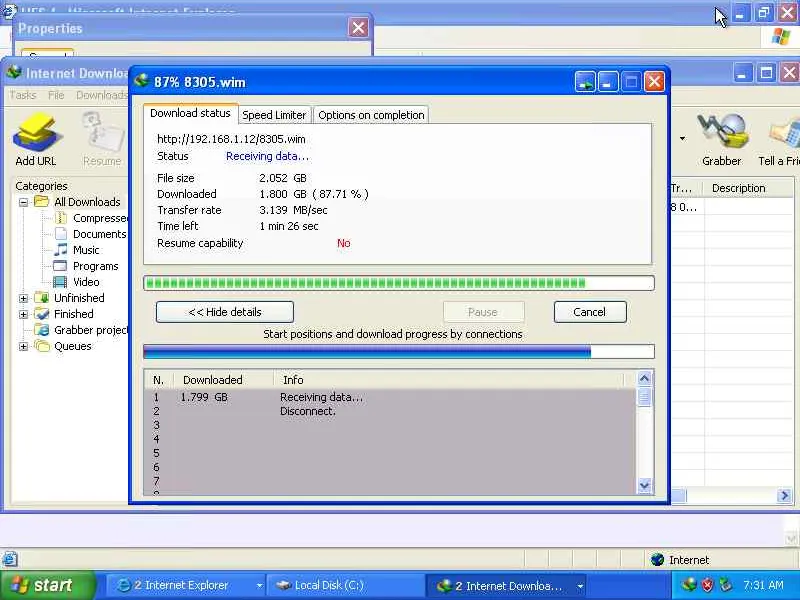
Task: Click the download dialog title bar IDM icon
Action: (141, 81)
